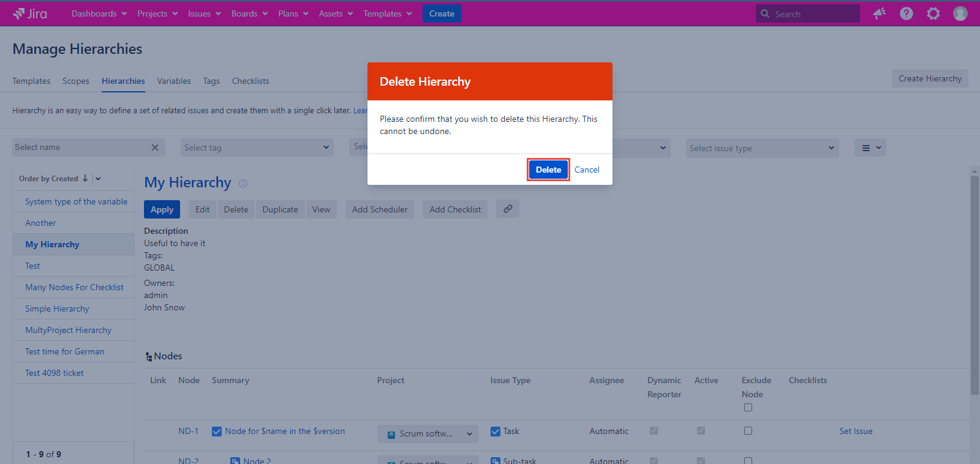This screenshot has width=980, height=464.
Task: Check Exclude Node for ND-1
Action: [748, 431]
